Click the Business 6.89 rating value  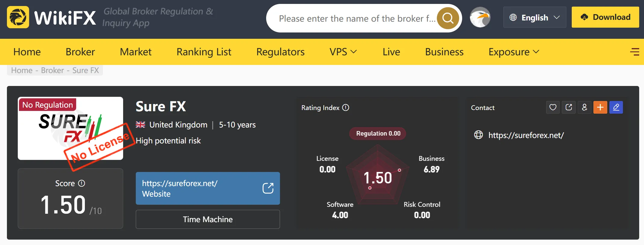click(x=431, y=170)
